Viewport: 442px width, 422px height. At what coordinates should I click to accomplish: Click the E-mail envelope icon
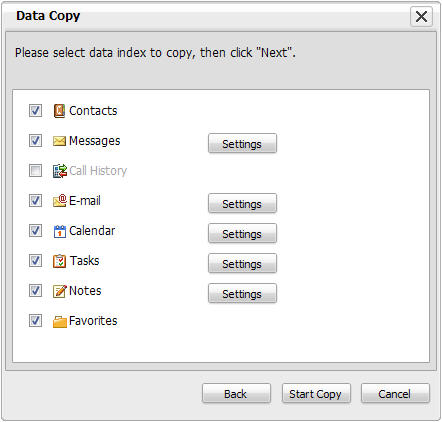tap(60, 201)
